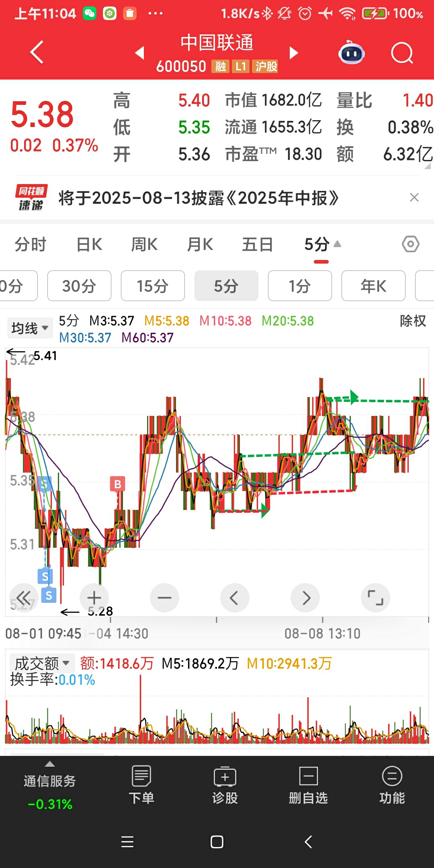
Task: Expand the 5分 period dropdown tab
Action: [322, 244]
